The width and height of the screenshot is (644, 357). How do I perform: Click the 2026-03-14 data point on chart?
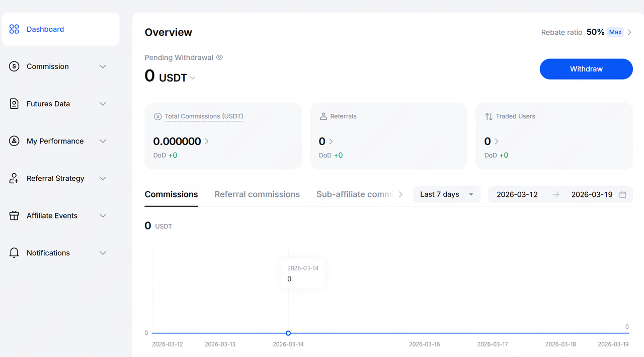pyautogui.click(x=288, y=333)
